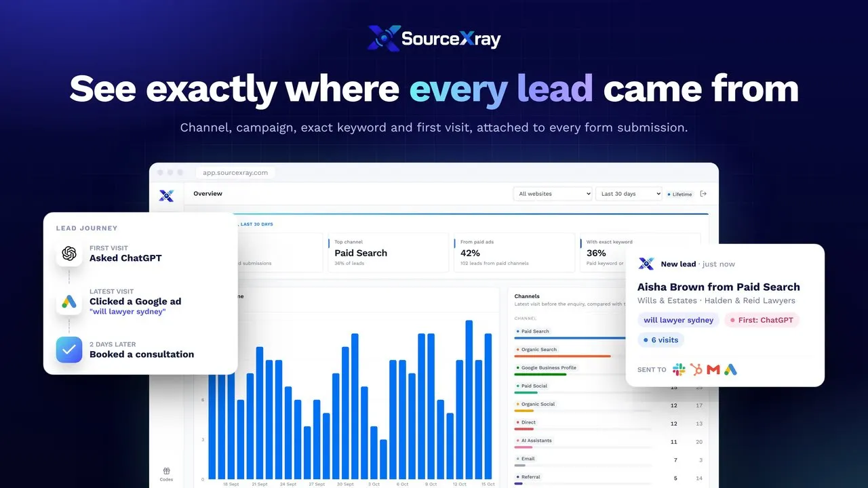The image size is (868, 488).
Task: Click the 6 visits pill
Action: [660, 340]
